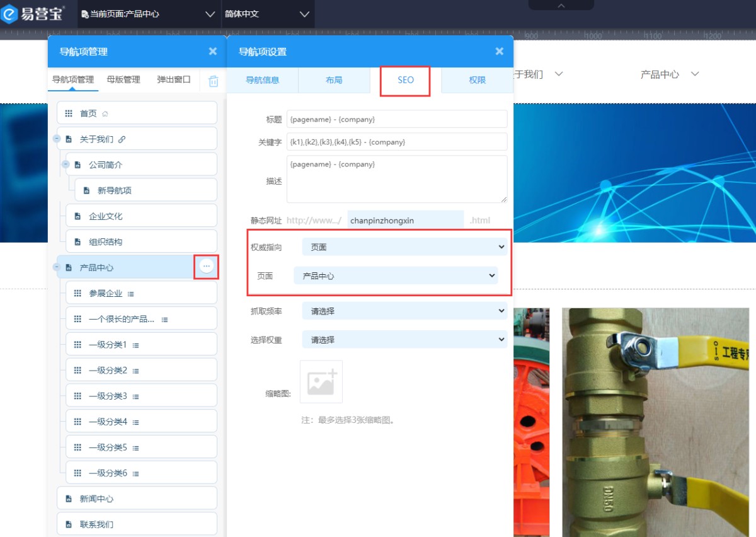
Task: Open the 权限 tab
Action: pyautogui.click(x=477, y=80)
